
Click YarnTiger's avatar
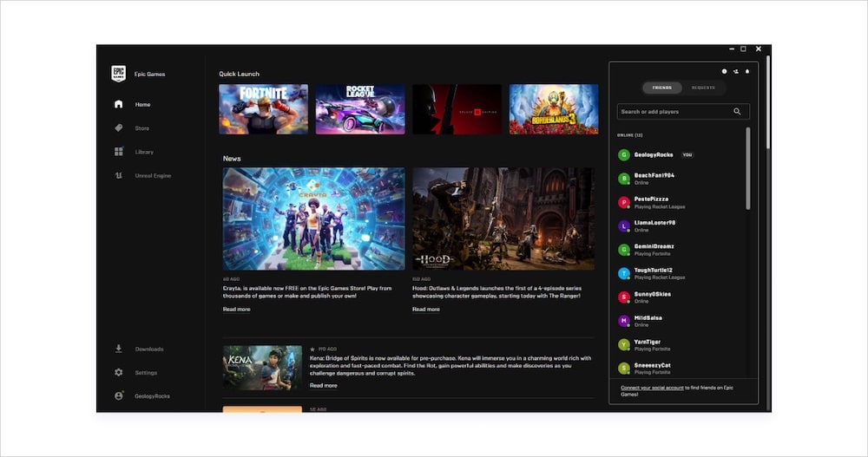(624, 344)
